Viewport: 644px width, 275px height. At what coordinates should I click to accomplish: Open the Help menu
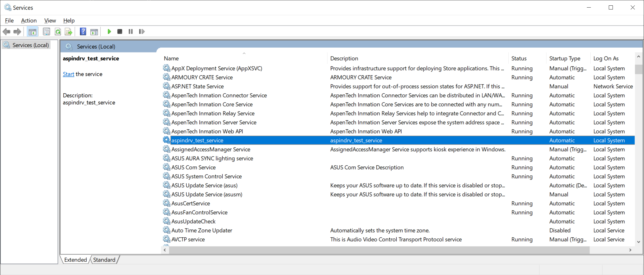click(69, 21)
